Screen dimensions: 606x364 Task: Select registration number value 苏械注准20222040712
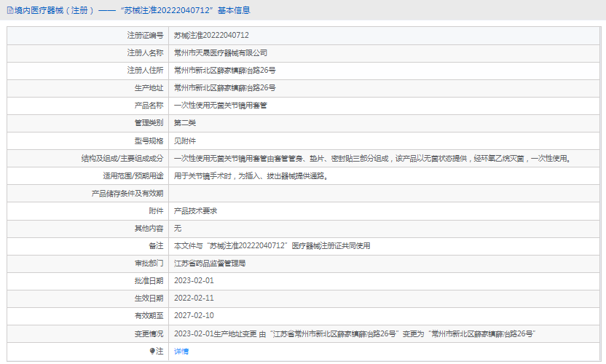(211, 35)
